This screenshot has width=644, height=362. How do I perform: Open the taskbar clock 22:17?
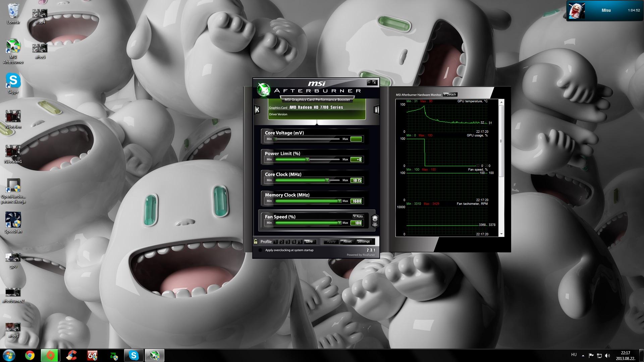[x=625, y=356]
